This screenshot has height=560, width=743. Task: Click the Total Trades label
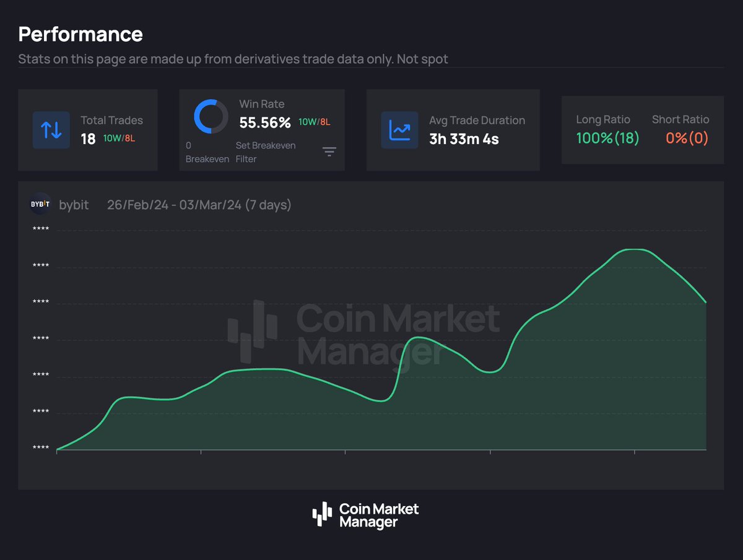111,120
